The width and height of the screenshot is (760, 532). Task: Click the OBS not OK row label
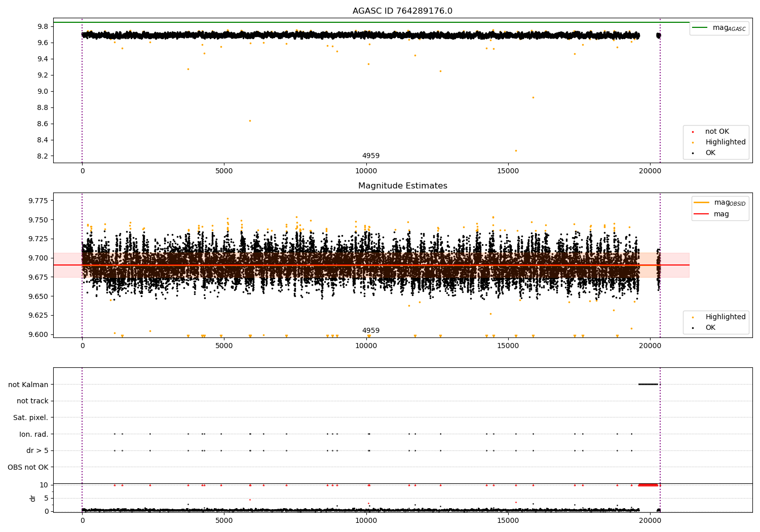click(28, 467)
